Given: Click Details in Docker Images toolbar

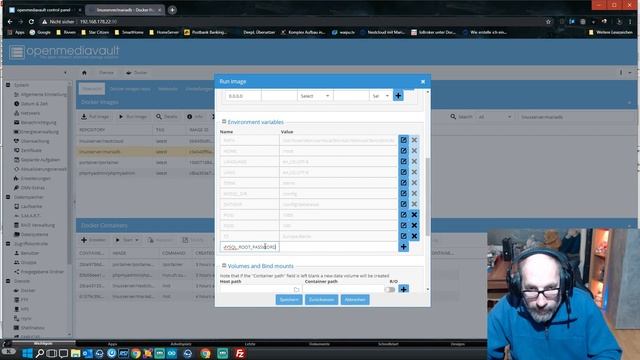Looking at the screenshot, I should click(167, 117).
